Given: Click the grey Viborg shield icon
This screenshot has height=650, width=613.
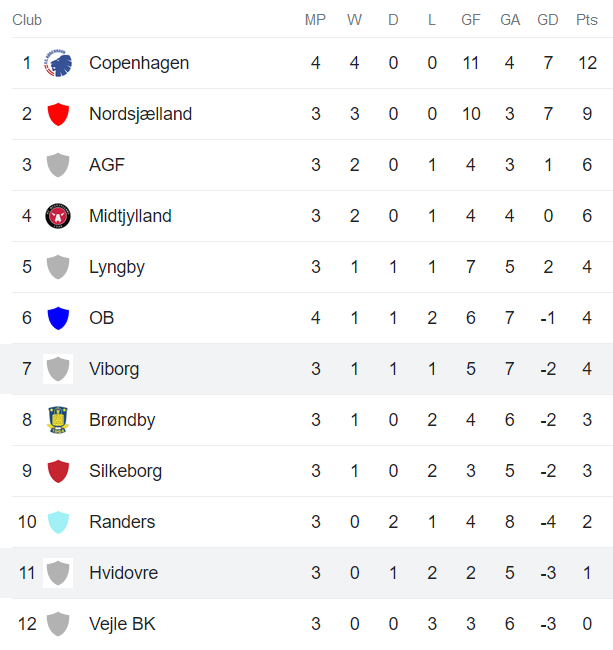Looking at the screenshot, I should click(x=58, y=369).
